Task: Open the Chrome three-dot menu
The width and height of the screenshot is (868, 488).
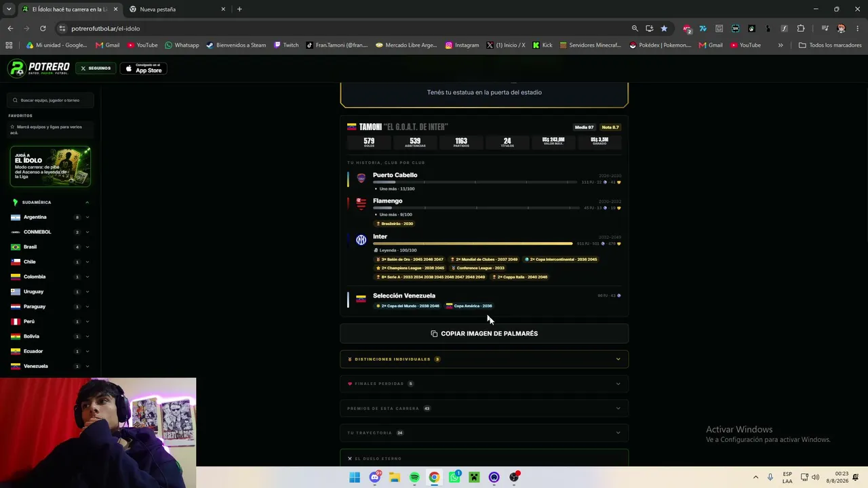Action: [x=859, y=28]
